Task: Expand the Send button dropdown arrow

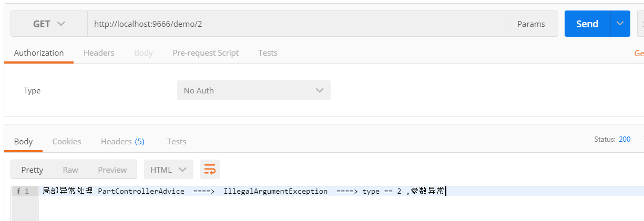Action: [x=620, y=24]
